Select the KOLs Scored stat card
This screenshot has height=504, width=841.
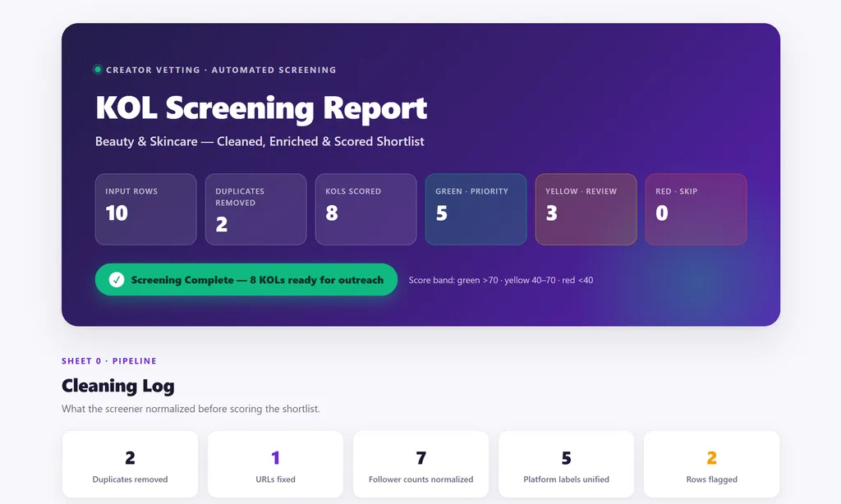(365, 209)
